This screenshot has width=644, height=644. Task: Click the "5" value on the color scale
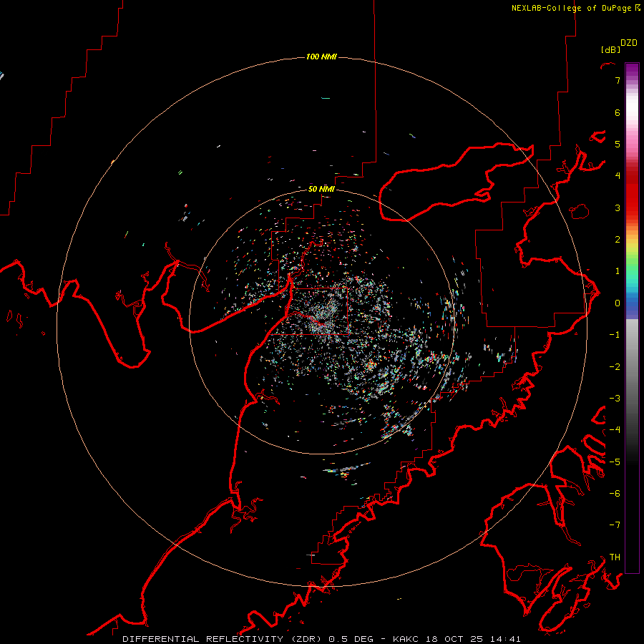[618, 144]
